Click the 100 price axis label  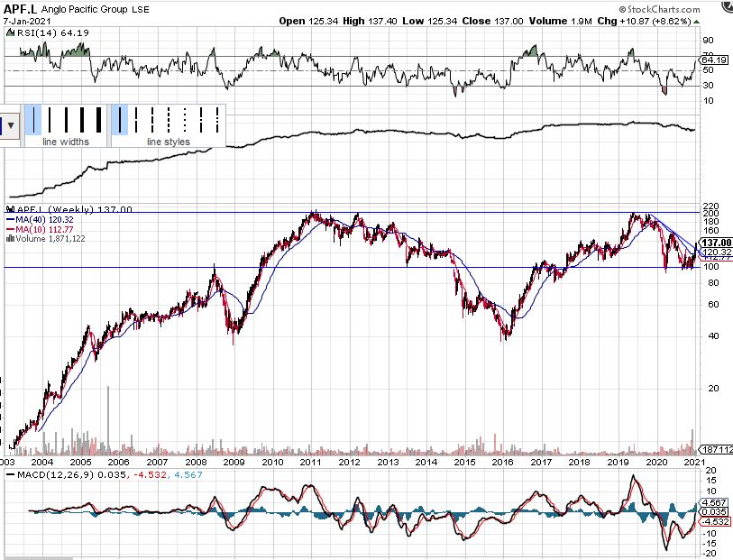click(711, 267)
